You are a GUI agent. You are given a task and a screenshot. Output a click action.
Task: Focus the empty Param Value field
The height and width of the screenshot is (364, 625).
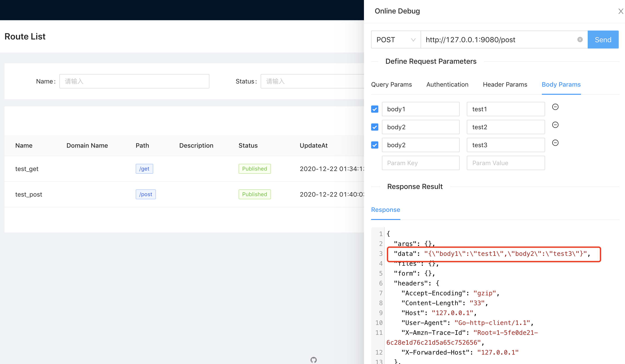(505, 163)
